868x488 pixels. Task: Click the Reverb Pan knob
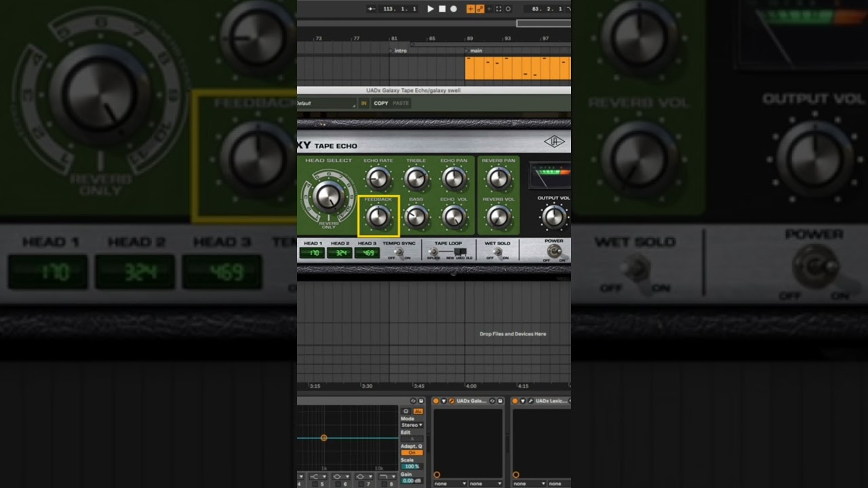pyautogui.click(x=498, y=178)
